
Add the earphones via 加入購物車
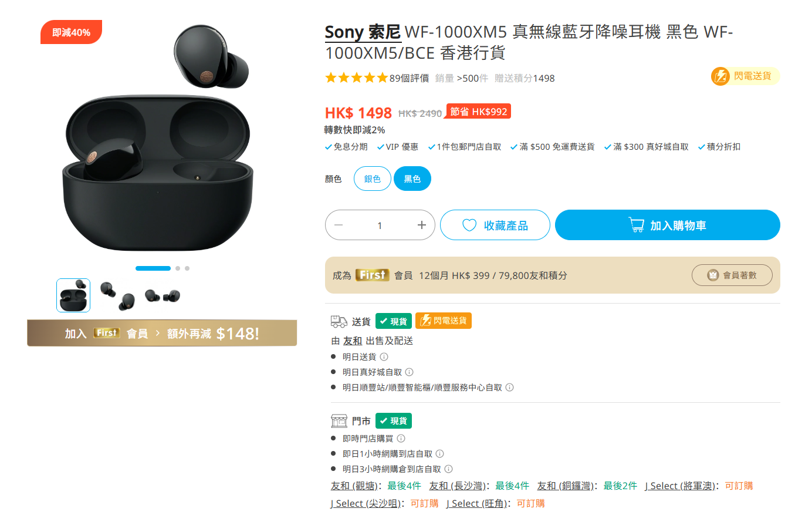668,225
